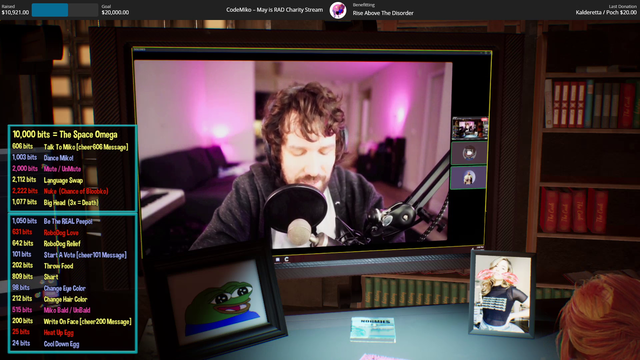Click the Miko Bald / UnBald row

tap(51, 310)
